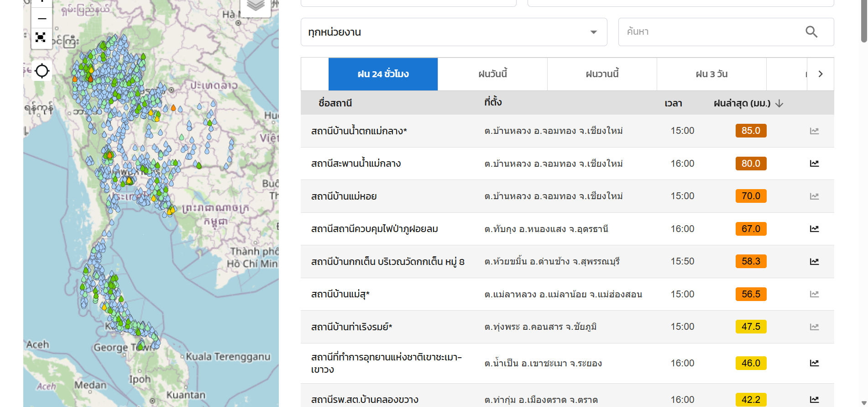Select the ฝนวานนี้ tab
The width and height of the screenshot is (868, 407).
[602, 74]
